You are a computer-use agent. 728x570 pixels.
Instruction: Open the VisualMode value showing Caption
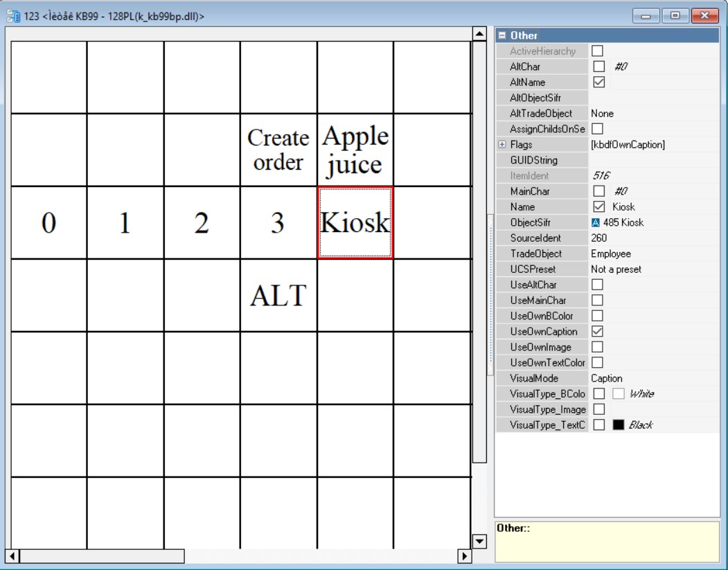point(653,378)
